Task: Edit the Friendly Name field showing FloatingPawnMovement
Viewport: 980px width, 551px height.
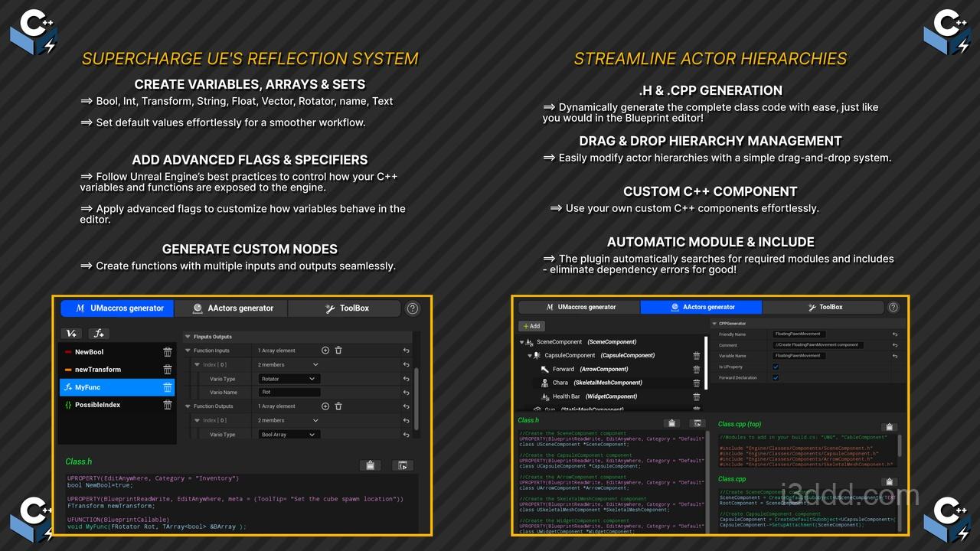Action: pos(799,334)
